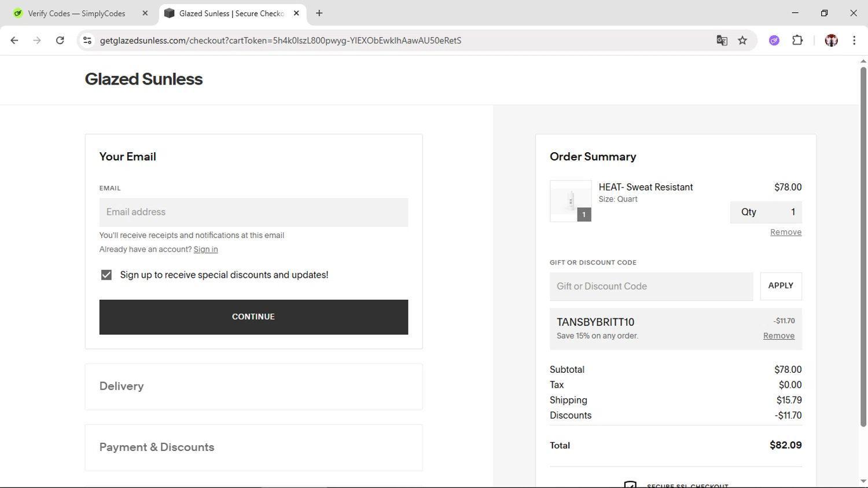Restore down the browser window
The image size is (868, 488).
(x=825, y=13)
